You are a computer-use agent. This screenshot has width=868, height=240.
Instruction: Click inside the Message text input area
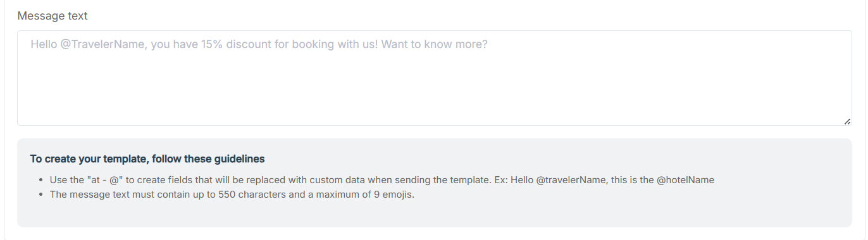click(434, 78)
